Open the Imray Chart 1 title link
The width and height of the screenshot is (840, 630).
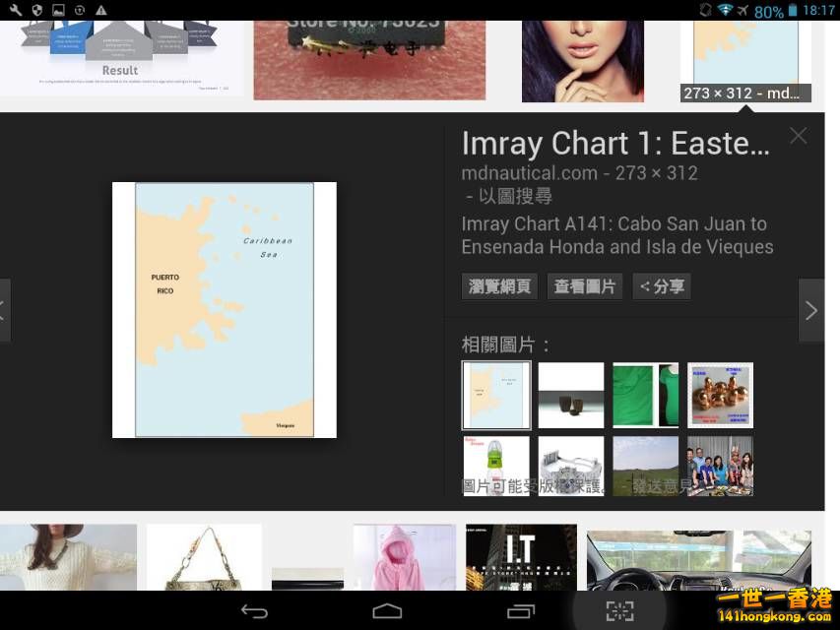[x=615, y=144]
